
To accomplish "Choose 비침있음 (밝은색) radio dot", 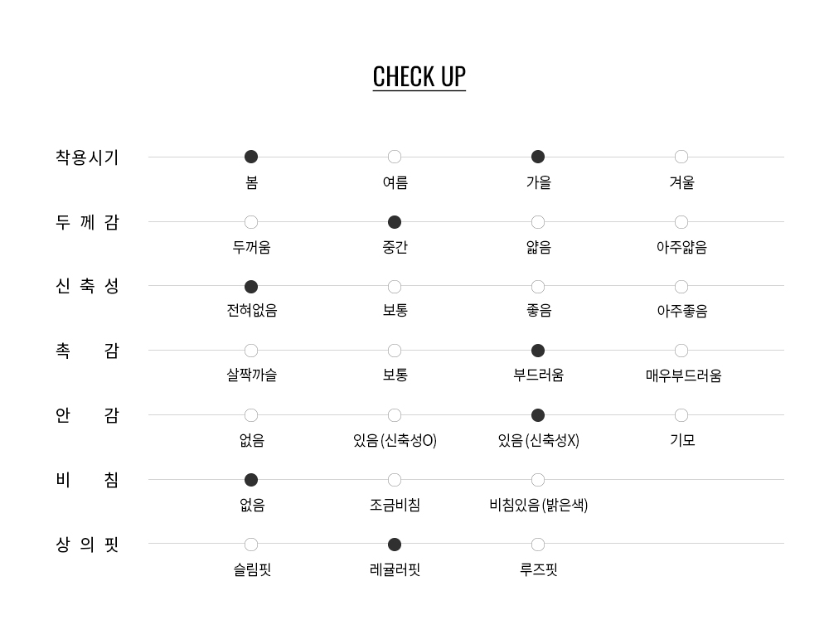I will (538, 480).
